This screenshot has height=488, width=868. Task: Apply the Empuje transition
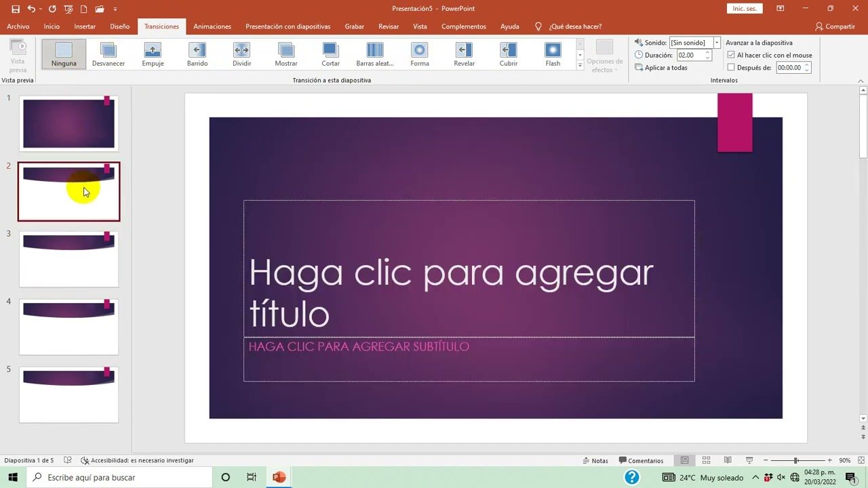153,54
